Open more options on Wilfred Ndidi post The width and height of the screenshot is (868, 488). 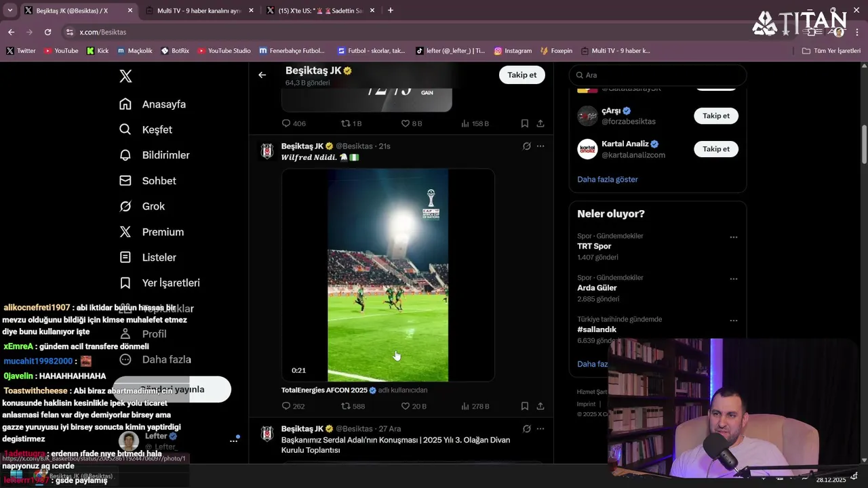pyautogui.click(x=540, y=146)
